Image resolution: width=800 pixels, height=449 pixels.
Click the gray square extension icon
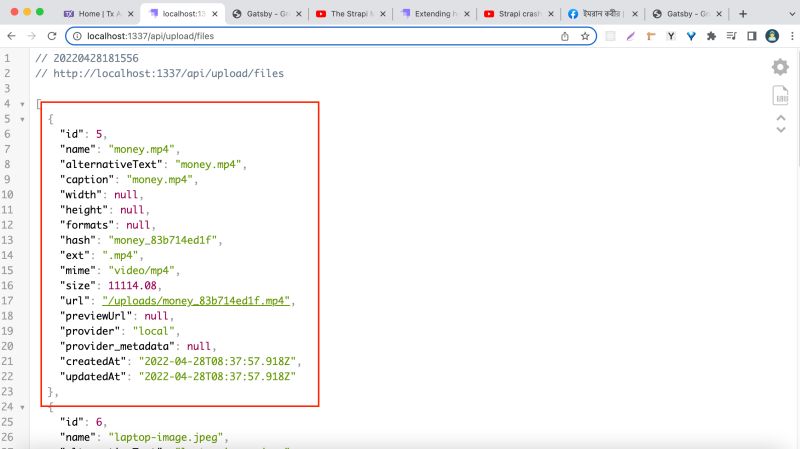(x=610, y=36)
